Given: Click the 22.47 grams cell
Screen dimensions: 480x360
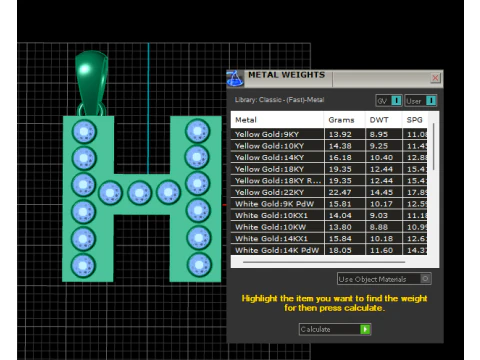Looking at the screenshot, I should tap(344, 192).
